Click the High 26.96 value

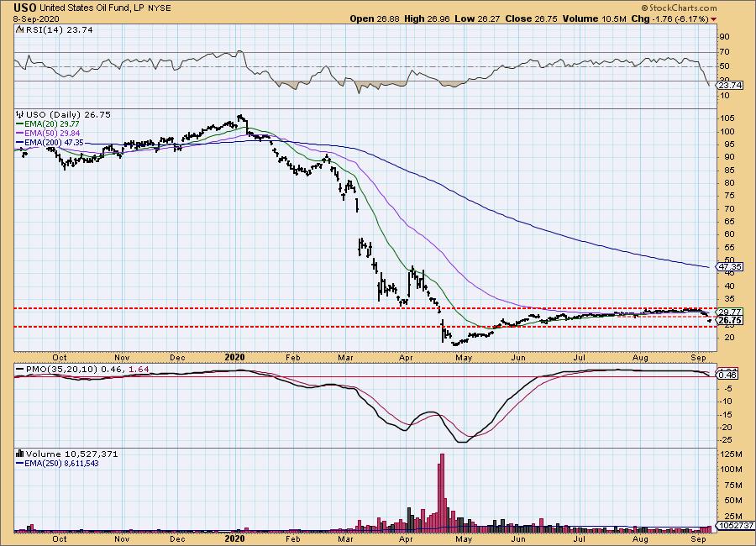click(x=427, y=18)
